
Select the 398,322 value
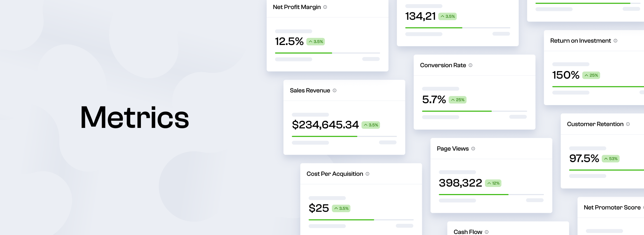coord(461,183)
